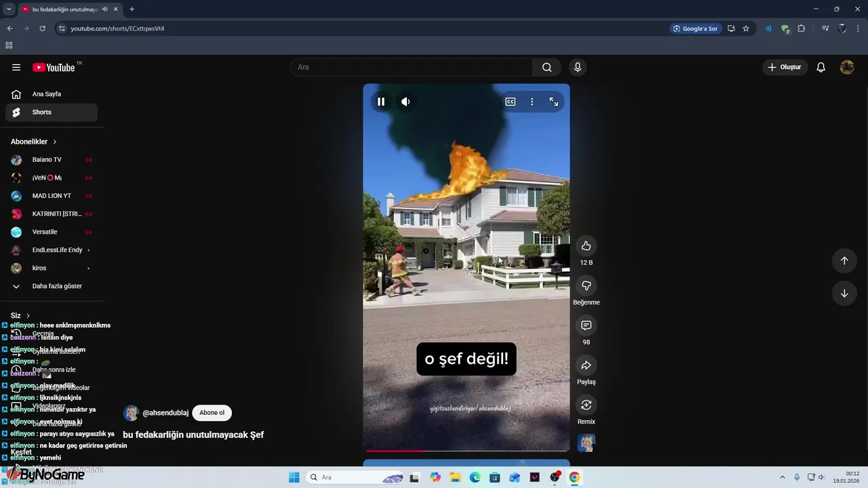This screenshot has height=488, width=868.
Task: Open the blue sound-wave extension icon
Action: (768, 28)
